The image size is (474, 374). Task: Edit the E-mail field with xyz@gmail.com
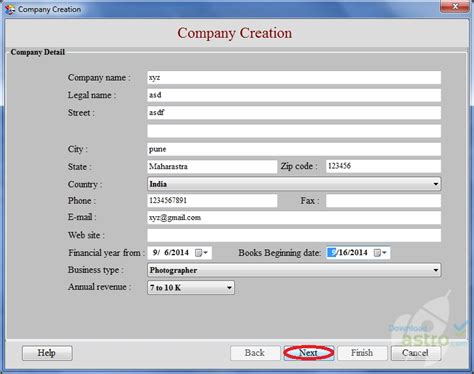click(294, 218)
